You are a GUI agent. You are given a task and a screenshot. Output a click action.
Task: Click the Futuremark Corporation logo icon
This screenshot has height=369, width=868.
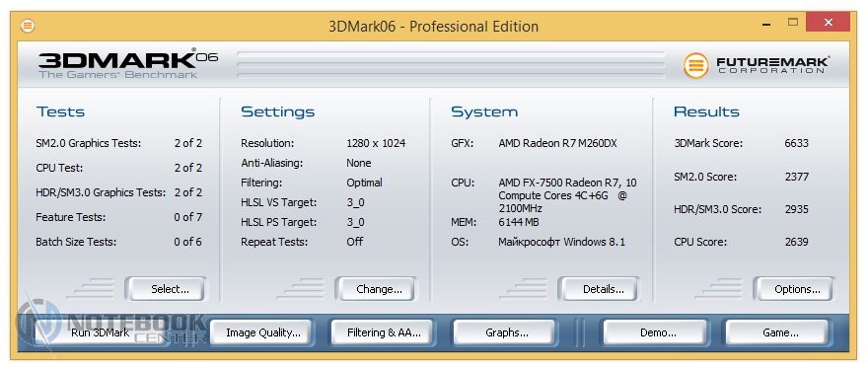(x=695, y=65)
